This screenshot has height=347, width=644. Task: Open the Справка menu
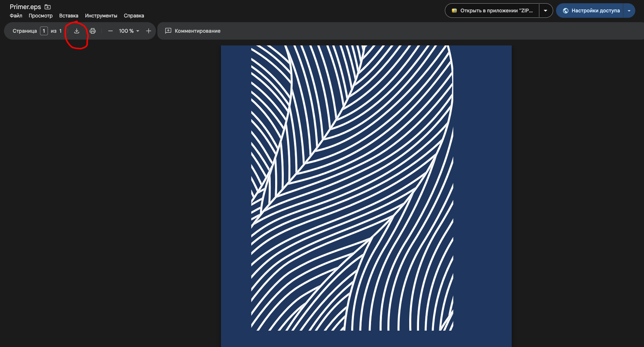pos(134,15)
